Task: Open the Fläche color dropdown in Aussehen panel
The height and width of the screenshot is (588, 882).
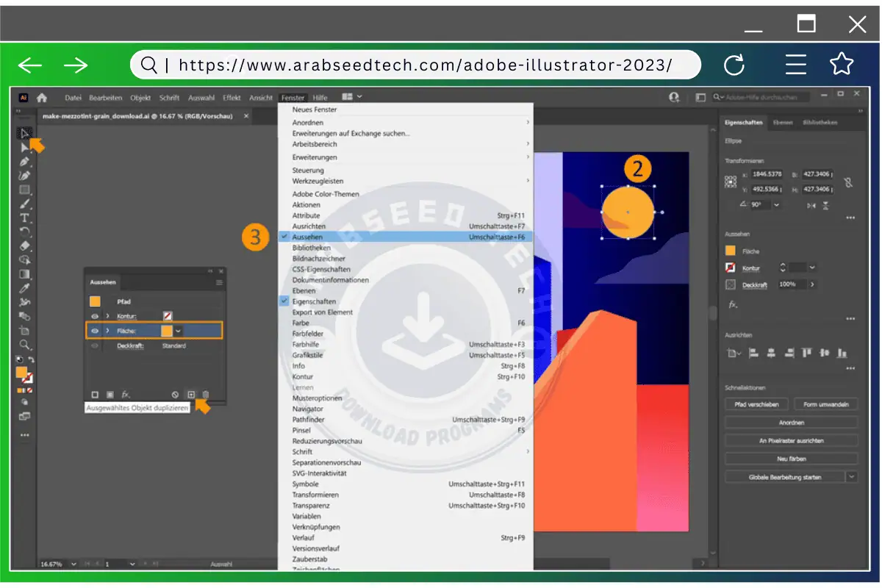Action: pyautogui.click(x=178, y=331)
